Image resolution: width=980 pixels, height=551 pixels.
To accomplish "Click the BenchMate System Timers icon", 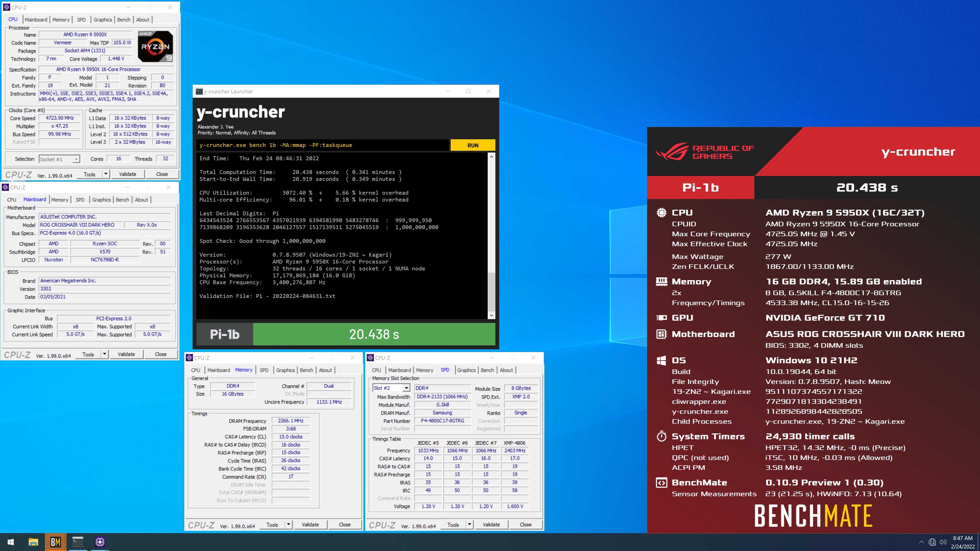I will click(x=661, y=436).
